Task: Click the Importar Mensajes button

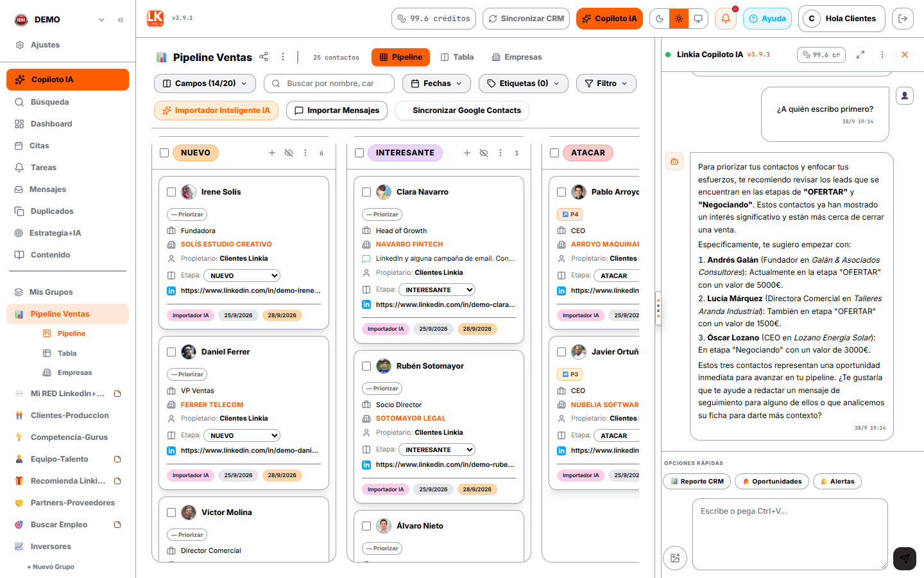Action: click(x=337, y=110)
